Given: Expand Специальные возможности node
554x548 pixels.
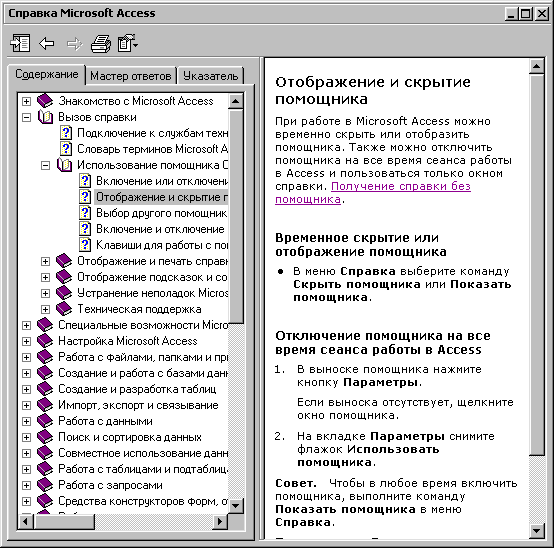Looking at the screenshot, I should 26,325.
